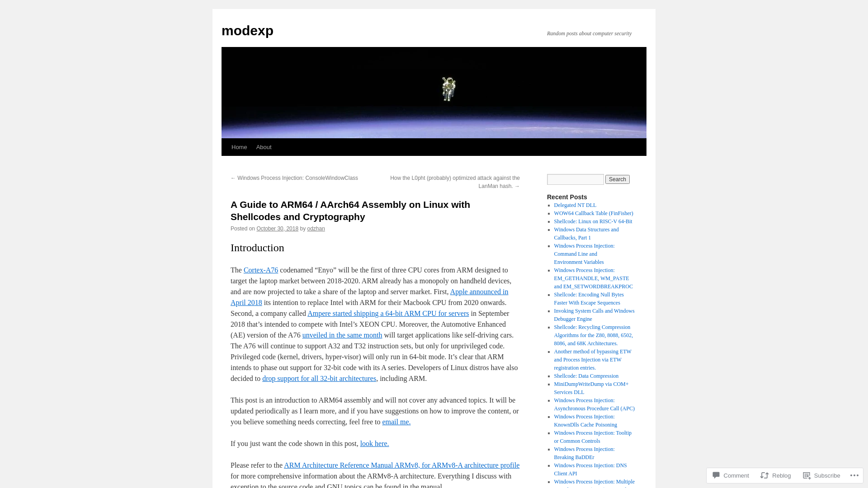Open Shellcode Data Compression post
The height and width of the screenshot is (488, 868).
click(586, 375)
